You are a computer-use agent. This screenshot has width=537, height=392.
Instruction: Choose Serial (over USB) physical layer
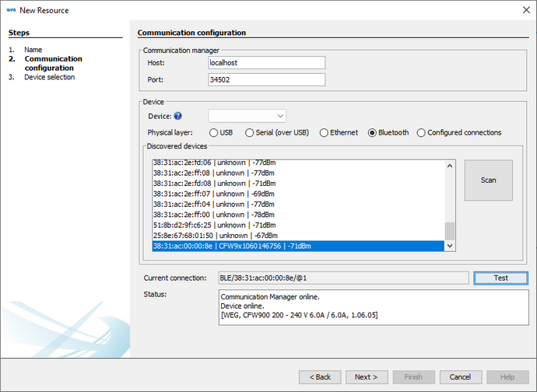250,133
